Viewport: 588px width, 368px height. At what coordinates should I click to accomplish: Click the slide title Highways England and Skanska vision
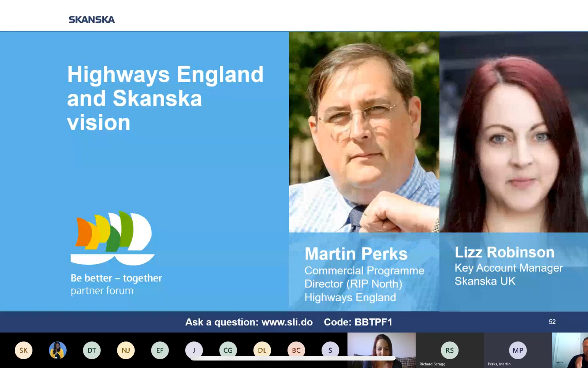click(165, 98)
